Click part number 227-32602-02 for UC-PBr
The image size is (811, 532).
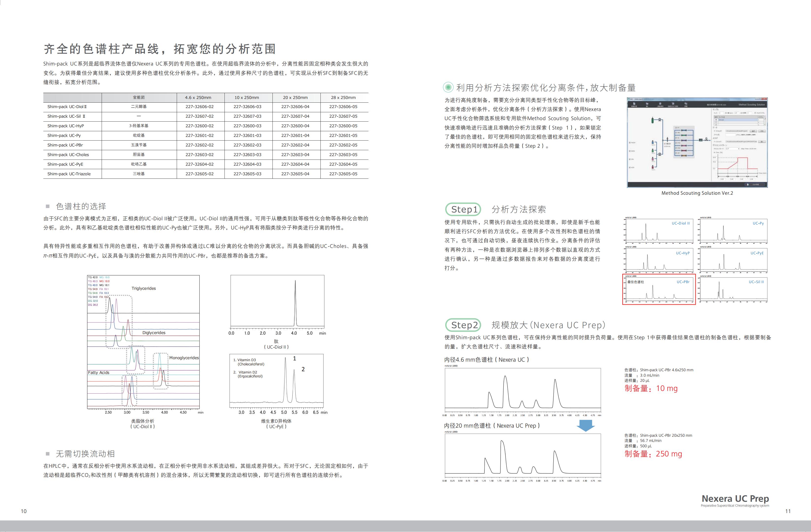click(199, 145)
